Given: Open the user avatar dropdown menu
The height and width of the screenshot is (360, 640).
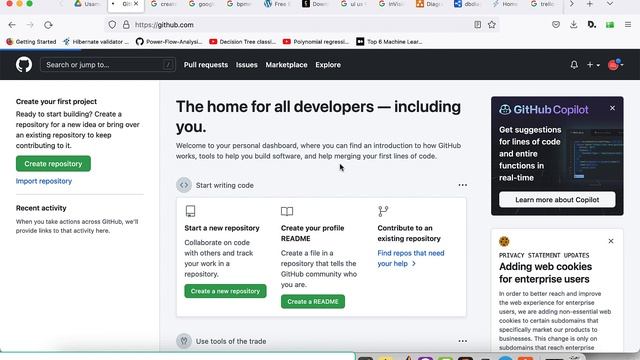Looking at the screenshot, I should (x=616, y=64).
